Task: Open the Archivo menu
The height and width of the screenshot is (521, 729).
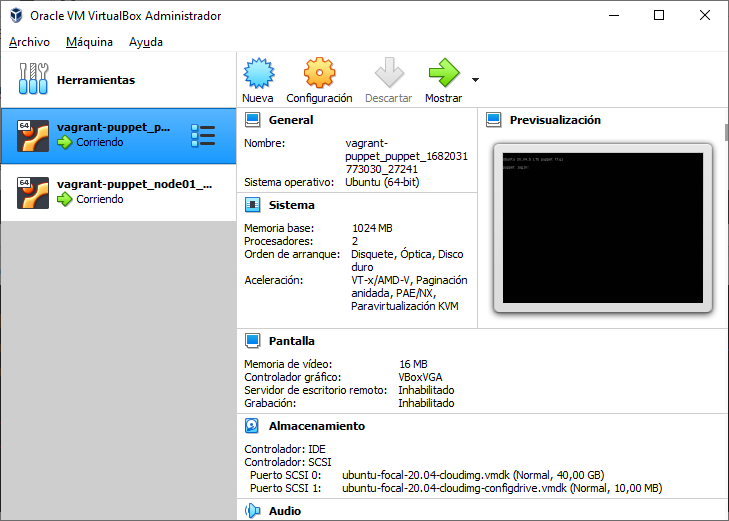Action: pyautogui.click(x=29, y=42)
